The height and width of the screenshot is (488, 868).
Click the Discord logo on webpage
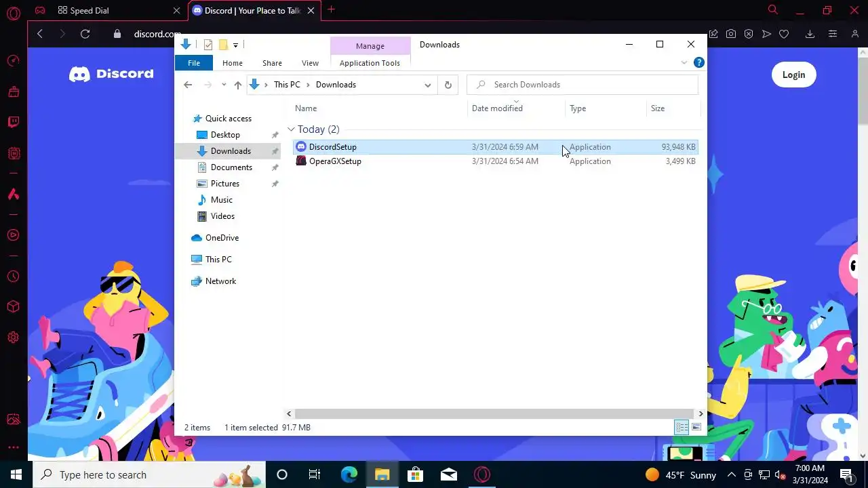pyautogui.click(x=111, y=74)
